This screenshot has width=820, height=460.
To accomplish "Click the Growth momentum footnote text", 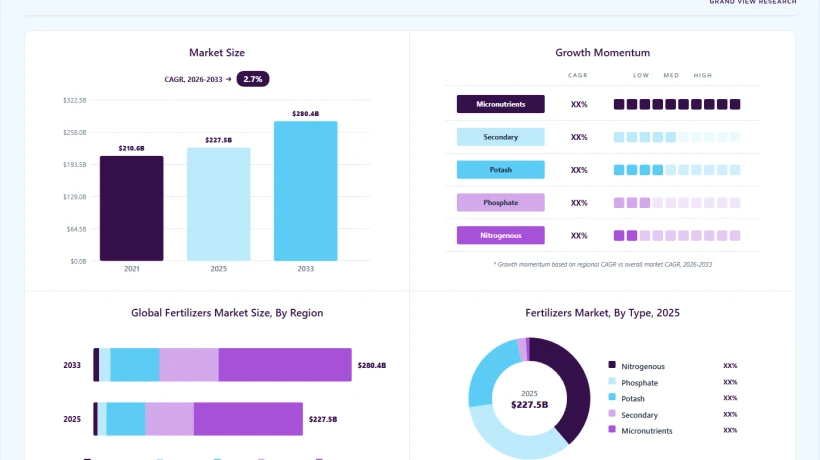I will pyautogui.click(x=602, y=264).
